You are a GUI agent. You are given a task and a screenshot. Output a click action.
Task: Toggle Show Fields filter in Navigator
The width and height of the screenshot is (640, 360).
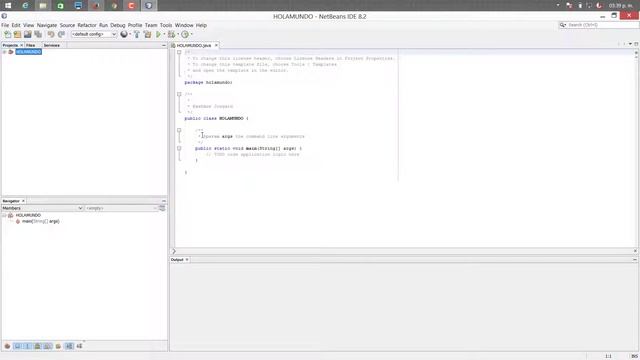click(18, 346)
